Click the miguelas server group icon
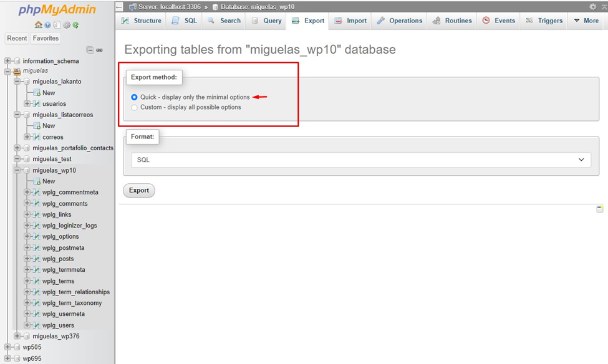This screenshot has height=364, width=608. point(17,71)
